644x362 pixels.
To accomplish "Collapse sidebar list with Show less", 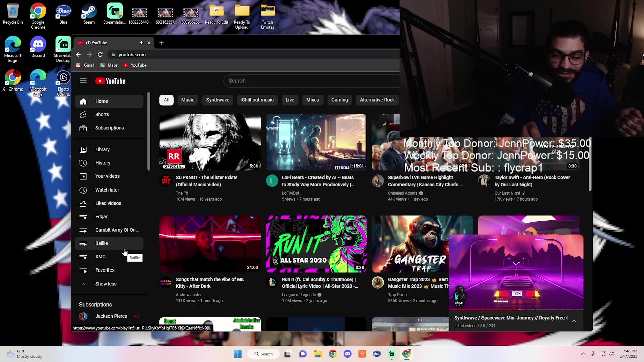I will pos(109,284).
